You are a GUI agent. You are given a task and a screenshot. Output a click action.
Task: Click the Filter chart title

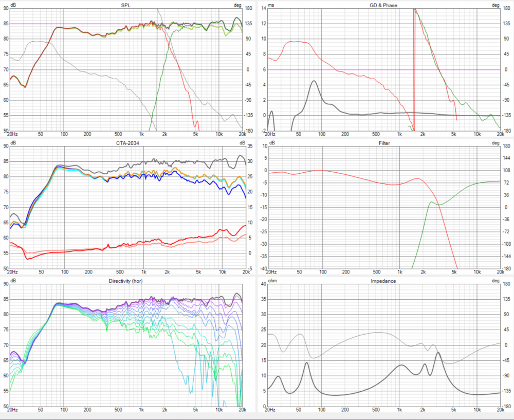coord(383,143)
